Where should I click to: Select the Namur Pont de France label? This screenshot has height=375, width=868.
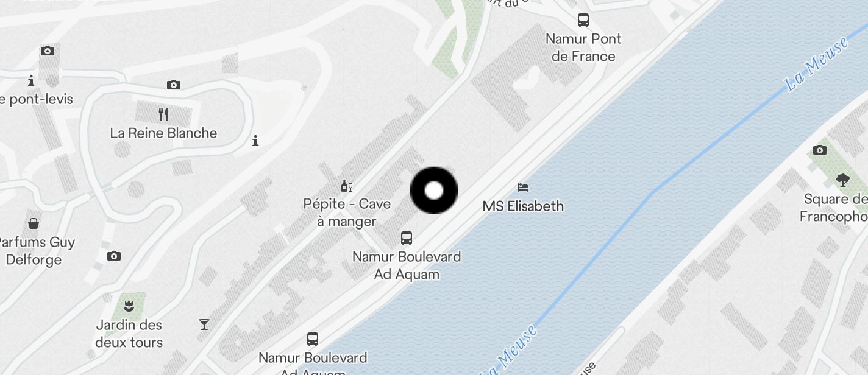[583, 47]
